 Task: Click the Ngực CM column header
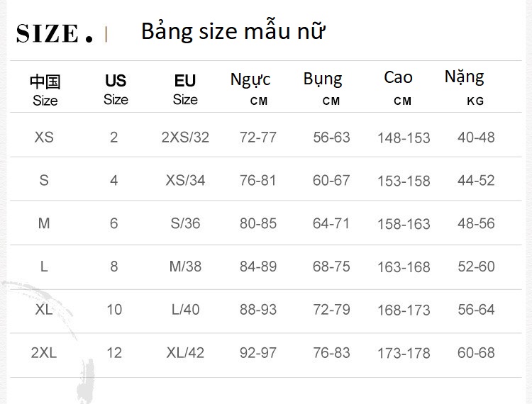[x=250, y=88]
